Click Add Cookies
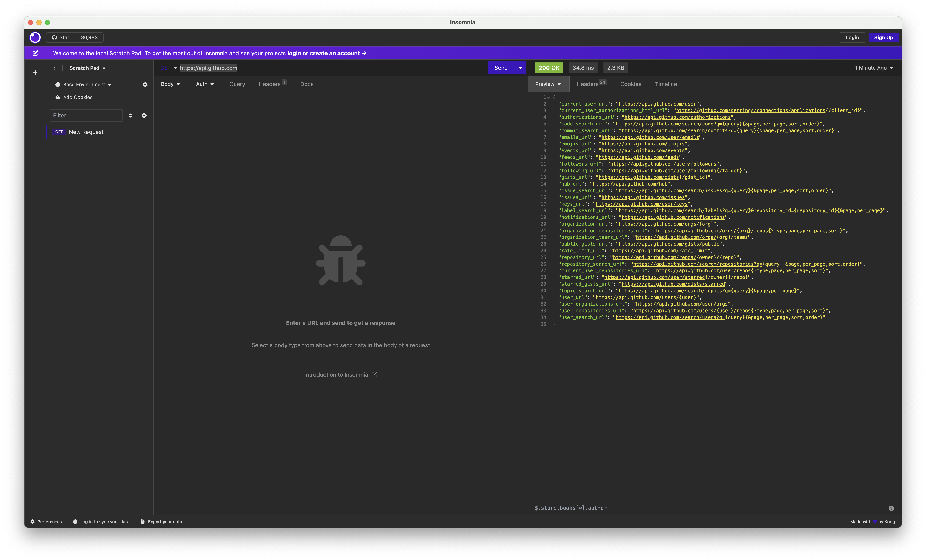Viewport: 926px width, 560px height. [x=74, y=97]
